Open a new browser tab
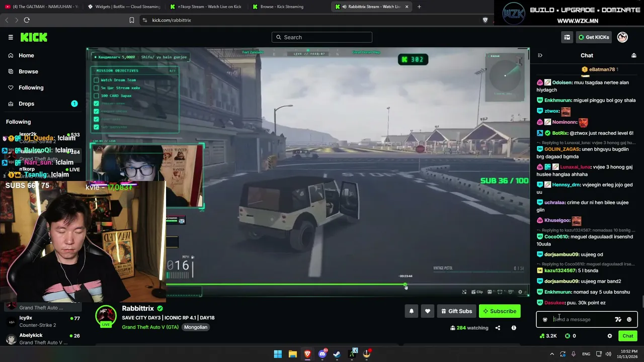 [x=419, y=7]
